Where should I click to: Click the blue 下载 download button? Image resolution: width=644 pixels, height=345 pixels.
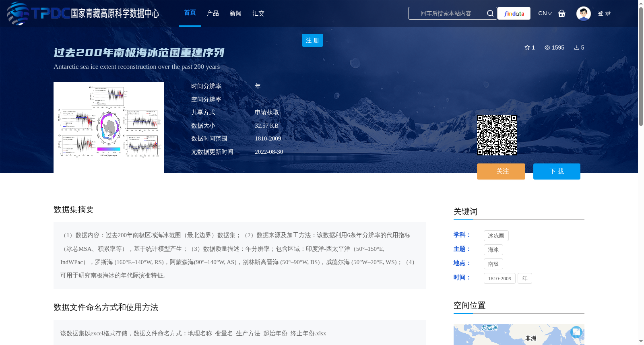point(557,171)
